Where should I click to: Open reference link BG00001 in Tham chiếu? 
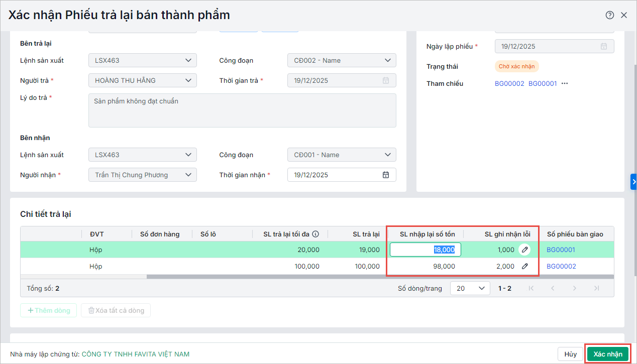pyautogui.click(x=543, y=83)
